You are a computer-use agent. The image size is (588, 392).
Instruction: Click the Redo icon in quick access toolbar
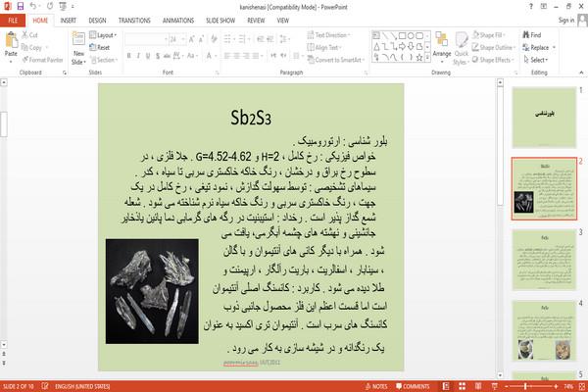click(x=50, y=7)
